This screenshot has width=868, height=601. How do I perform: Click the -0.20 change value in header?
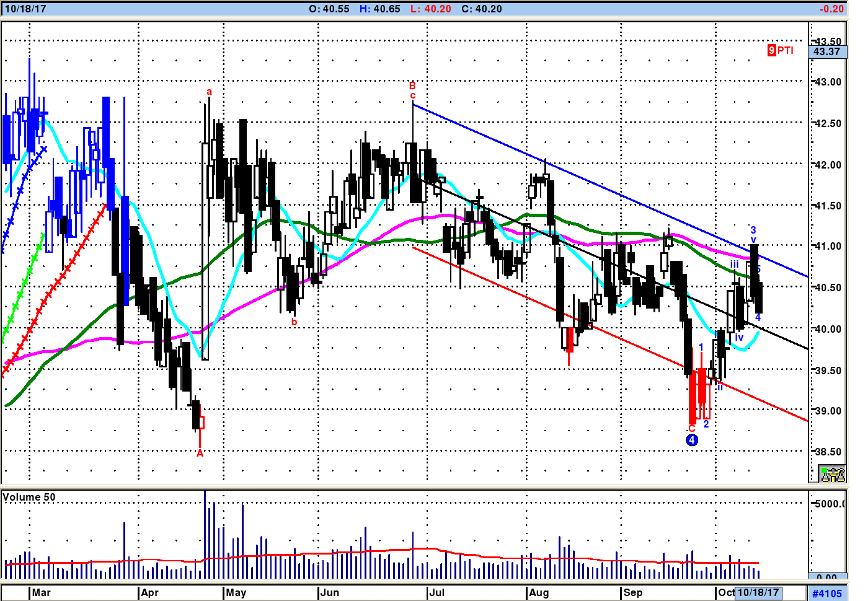pos(831,9)
